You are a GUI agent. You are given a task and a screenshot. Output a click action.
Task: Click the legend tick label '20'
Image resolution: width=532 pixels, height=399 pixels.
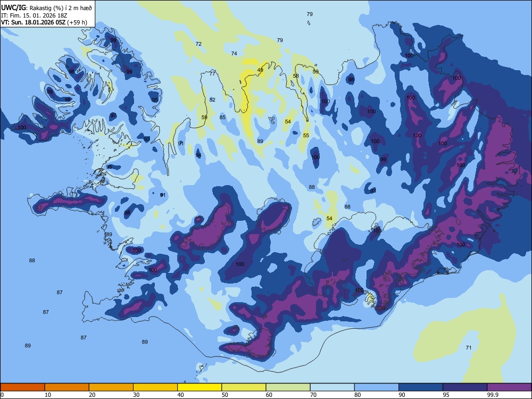[x=92, y=395]
